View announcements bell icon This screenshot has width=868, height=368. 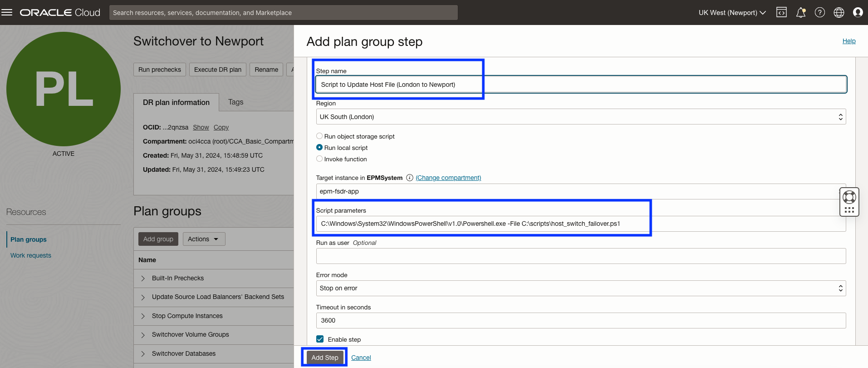[801, 12]
